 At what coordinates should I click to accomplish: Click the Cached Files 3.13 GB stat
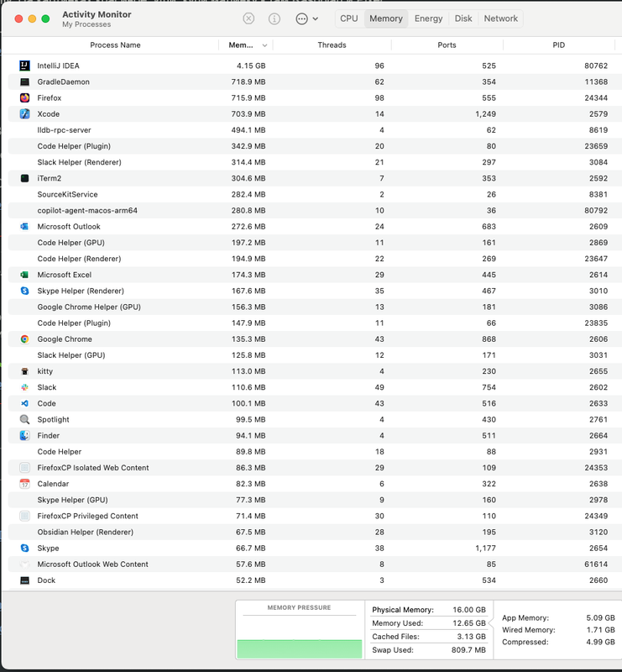coord(429,637)
